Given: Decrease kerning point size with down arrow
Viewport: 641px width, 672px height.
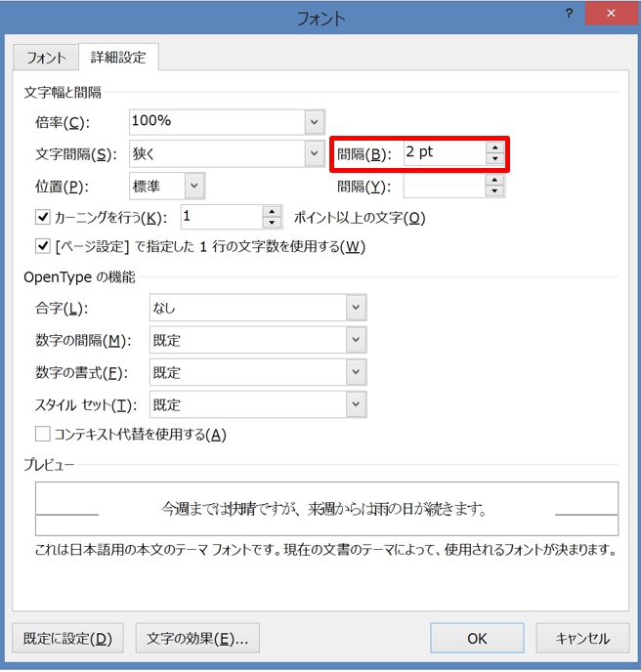Looking at the screenshot, I should [272, 223].
